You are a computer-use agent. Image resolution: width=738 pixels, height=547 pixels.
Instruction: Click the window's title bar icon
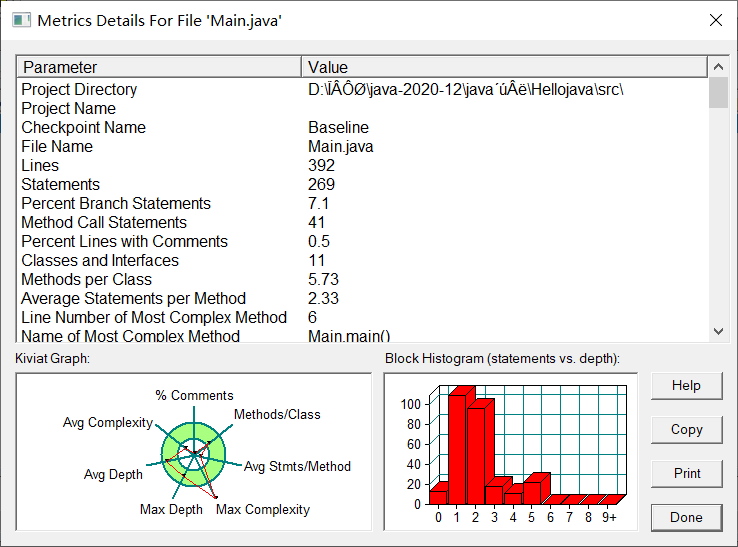pyautogui.click(x=21, y=20)
